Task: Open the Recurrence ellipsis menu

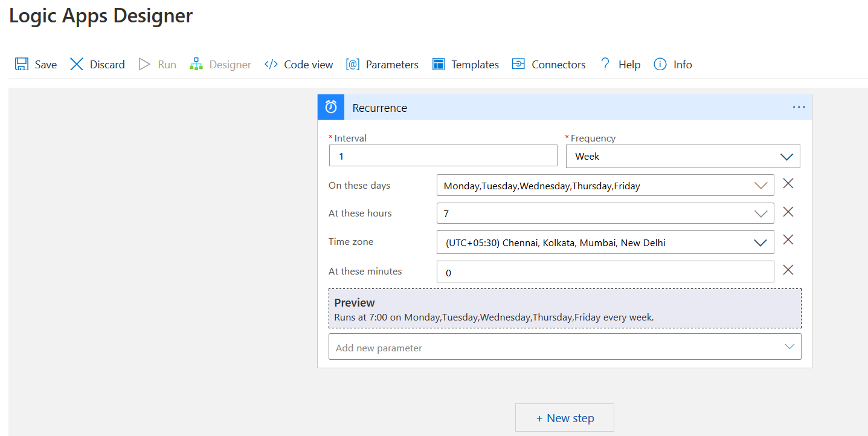Action: 799,108
